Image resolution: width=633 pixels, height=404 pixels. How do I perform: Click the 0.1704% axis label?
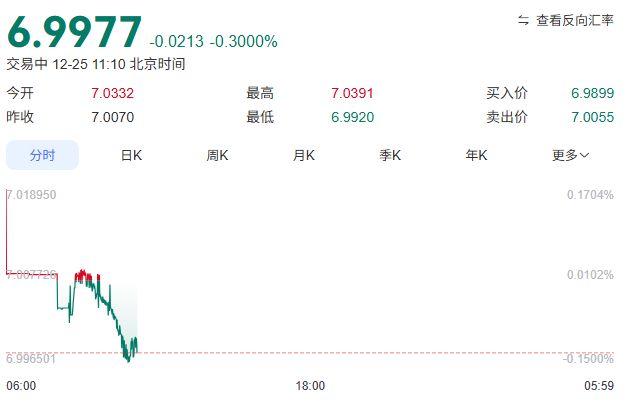[589, 194]
